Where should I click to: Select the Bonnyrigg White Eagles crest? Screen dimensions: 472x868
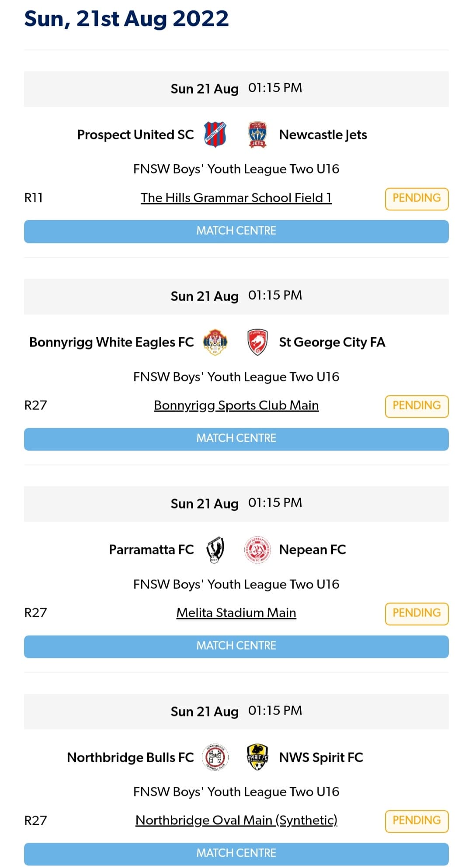[215, 342]
